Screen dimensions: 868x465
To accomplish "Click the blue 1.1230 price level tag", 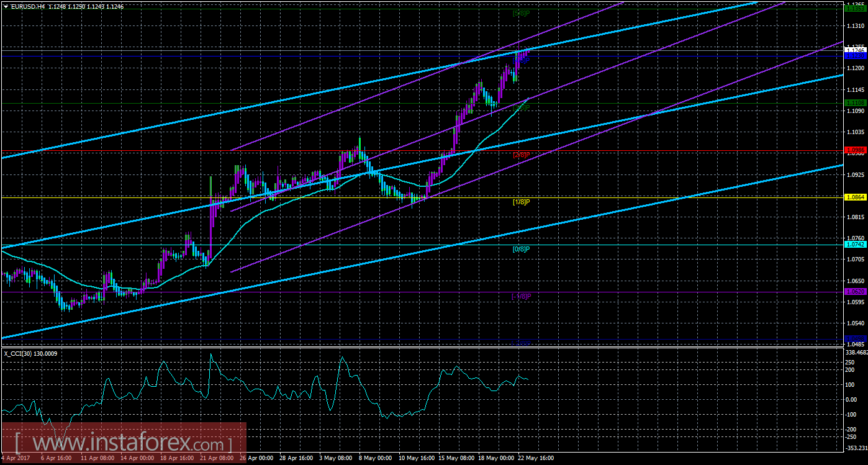I will [x=856, y=56].
